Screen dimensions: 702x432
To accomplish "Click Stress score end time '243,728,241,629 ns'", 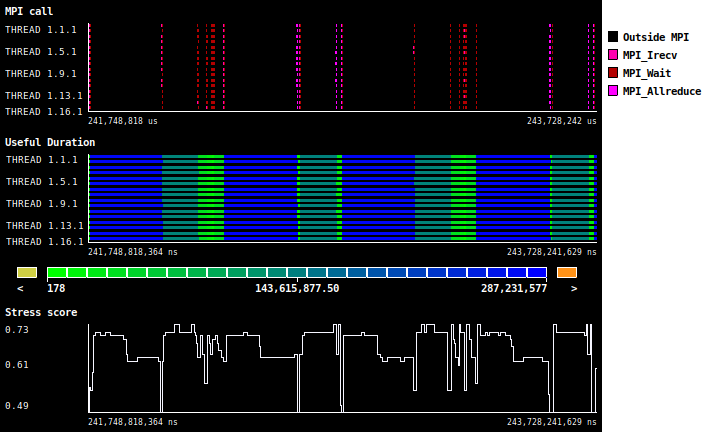I will click(552, 422).
